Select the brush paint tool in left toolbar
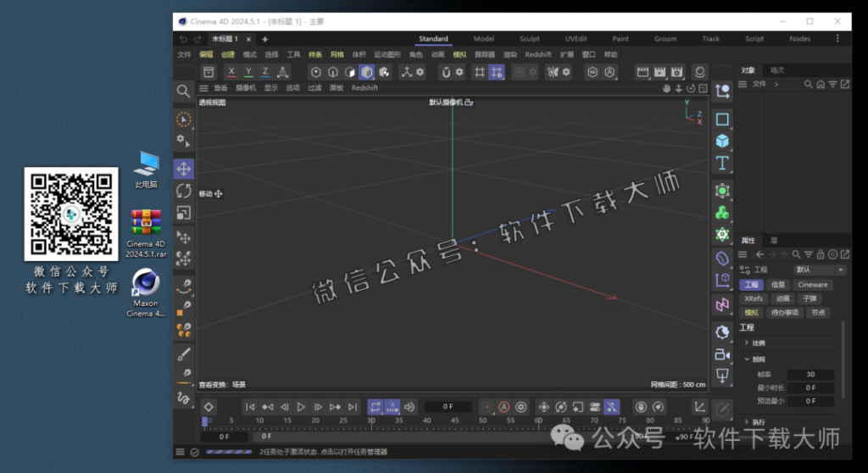The height and width of the screenshot is (473, 868). click(184, 354)
